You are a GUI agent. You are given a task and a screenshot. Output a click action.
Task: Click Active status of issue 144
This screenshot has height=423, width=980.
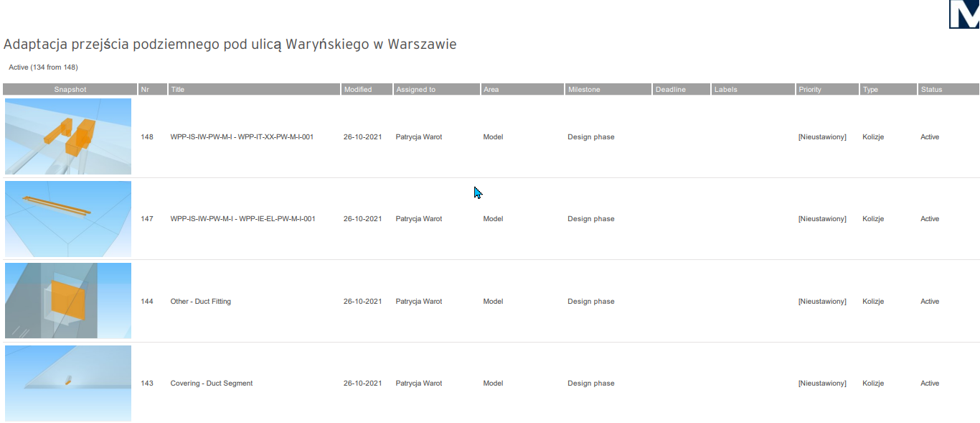tap(930, 302)
